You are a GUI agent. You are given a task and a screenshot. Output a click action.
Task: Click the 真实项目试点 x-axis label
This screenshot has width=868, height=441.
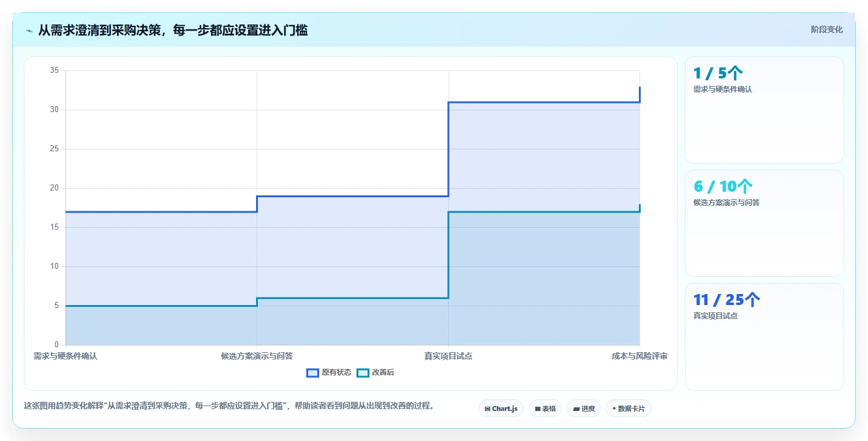[448, 356]
